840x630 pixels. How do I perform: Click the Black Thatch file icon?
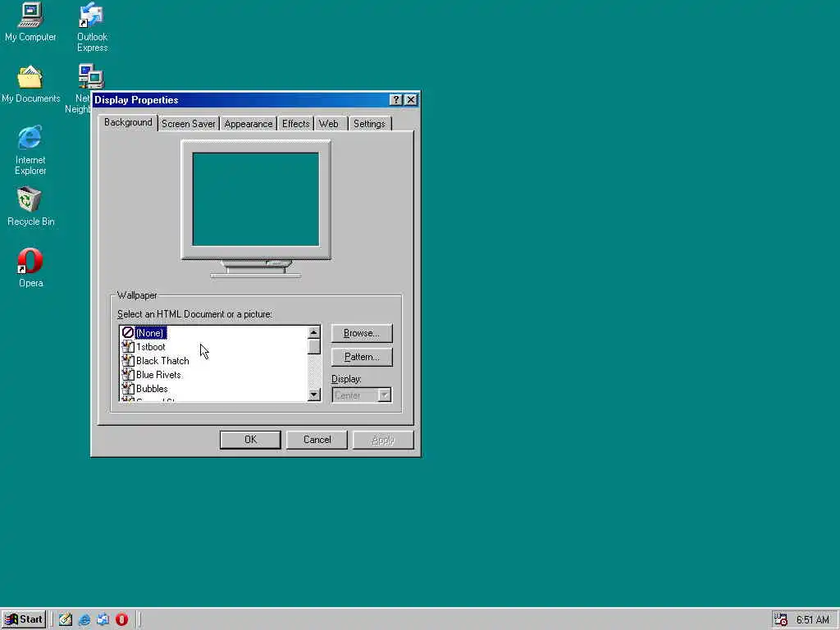click(127, 361)
